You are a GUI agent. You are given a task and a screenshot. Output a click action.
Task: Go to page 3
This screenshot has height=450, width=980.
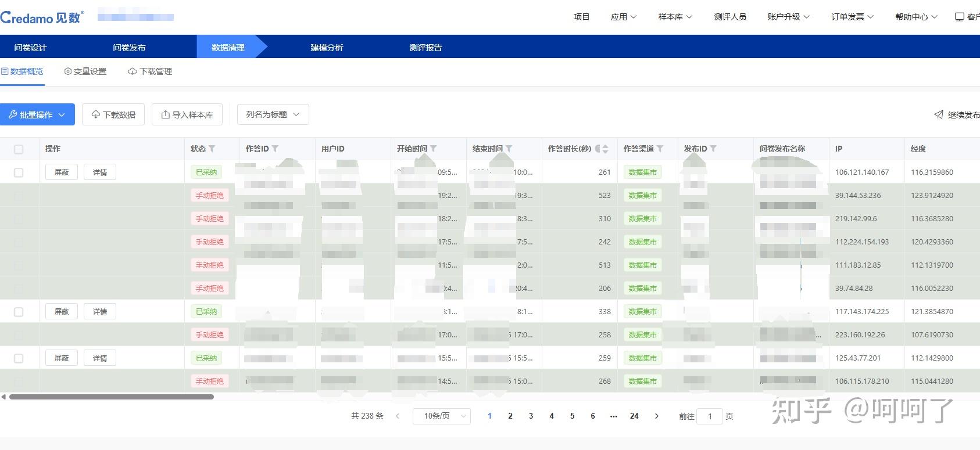coord(531,416)
